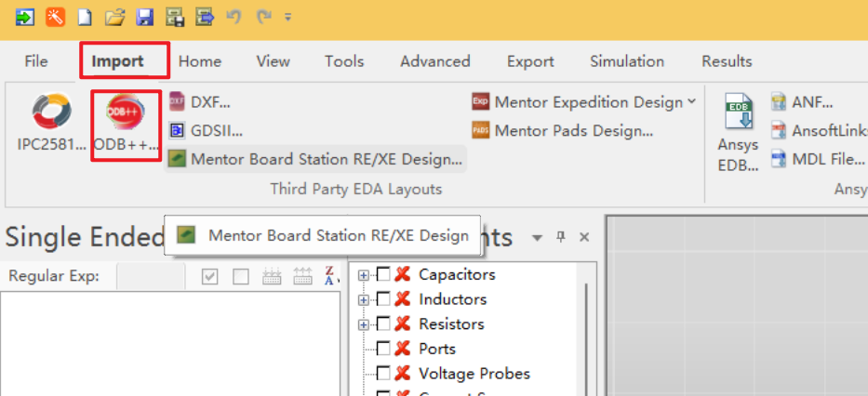Click the checked-box select all icon
868x396 pixels.
click(209, 276)
